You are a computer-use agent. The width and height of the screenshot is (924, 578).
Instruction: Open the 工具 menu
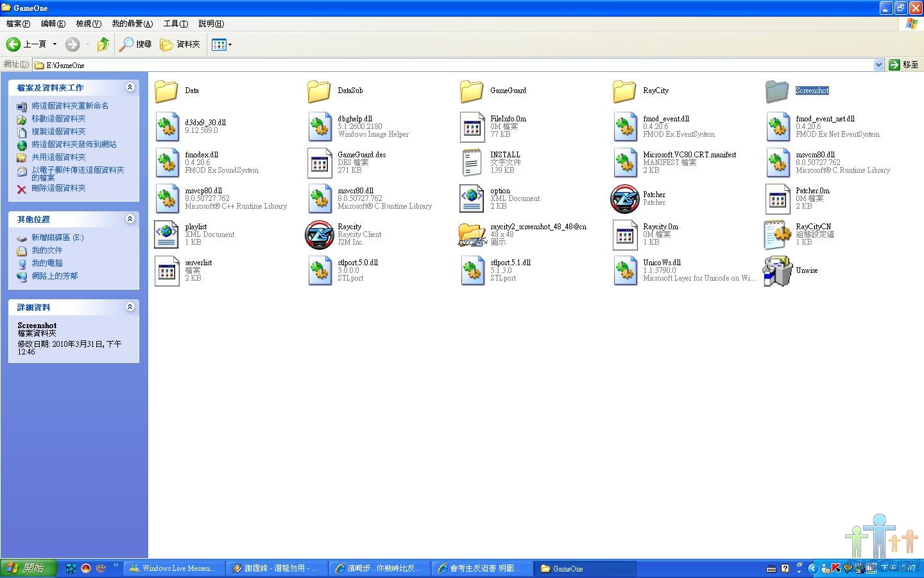pos(175,24)
